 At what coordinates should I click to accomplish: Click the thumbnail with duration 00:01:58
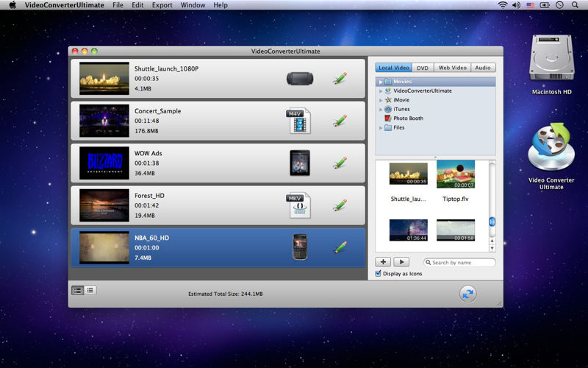click(456, 230)
